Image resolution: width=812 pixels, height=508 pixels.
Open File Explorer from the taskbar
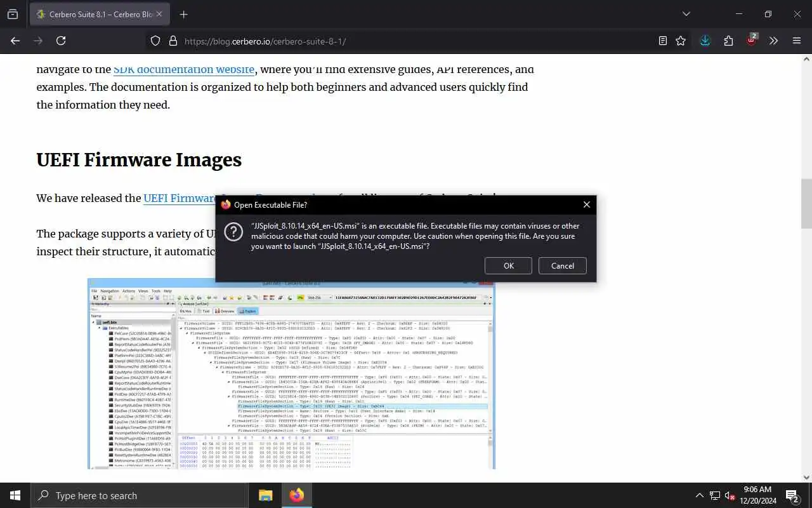click(x=265, y=495)
